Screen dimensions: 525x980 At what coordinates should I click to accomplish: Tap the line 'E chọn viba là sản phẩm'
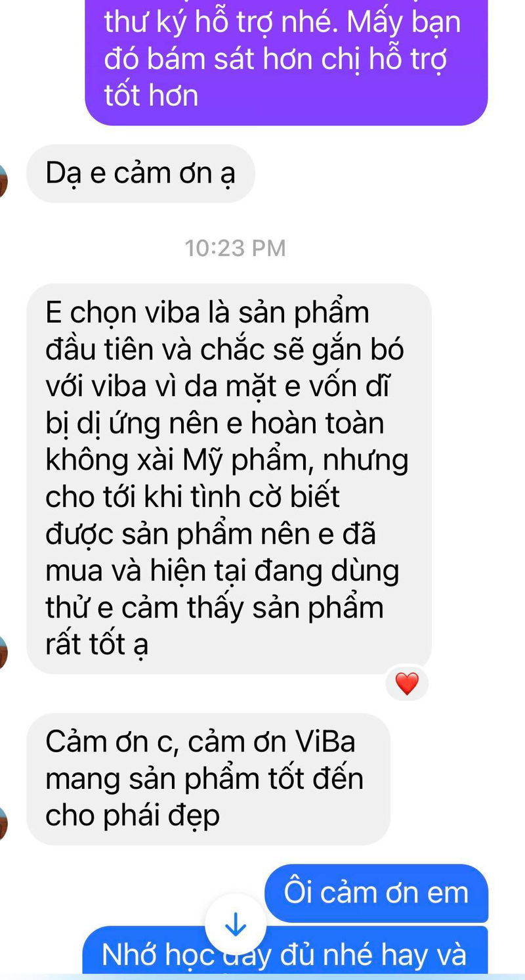pos(207,313)
